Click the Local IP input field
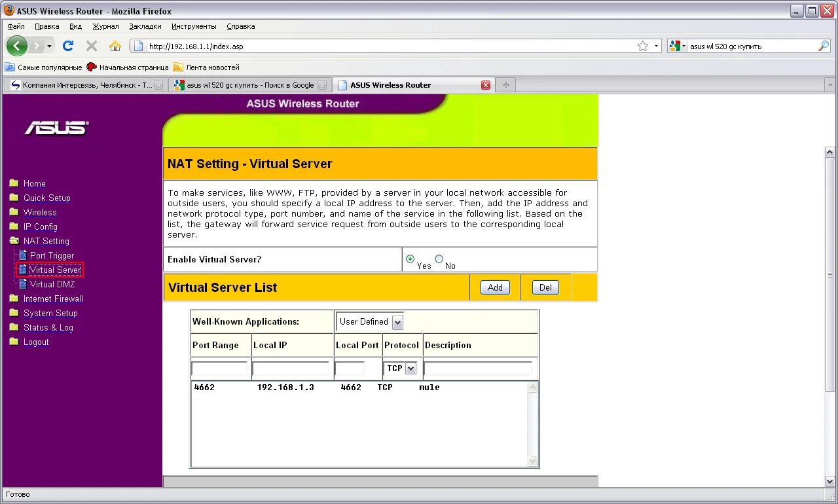 [x=291, y=369]
